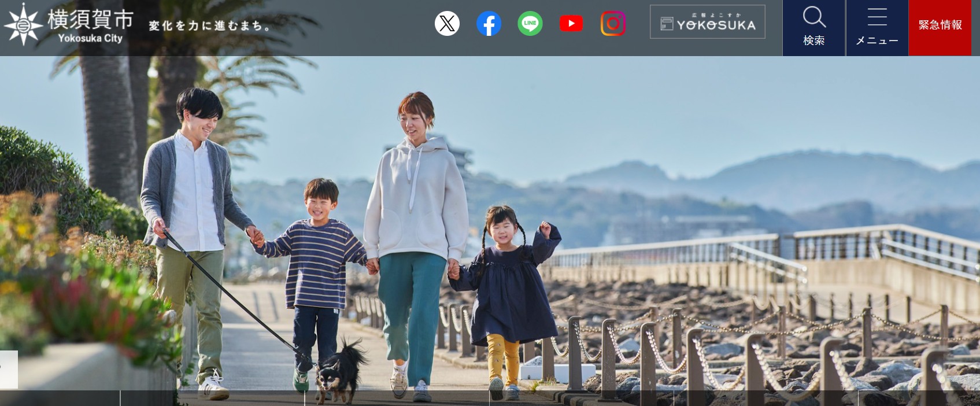Expand the hamburger menu icon
Image resolution: width=980 pixels, height=406 pixels.
point(877,17)
